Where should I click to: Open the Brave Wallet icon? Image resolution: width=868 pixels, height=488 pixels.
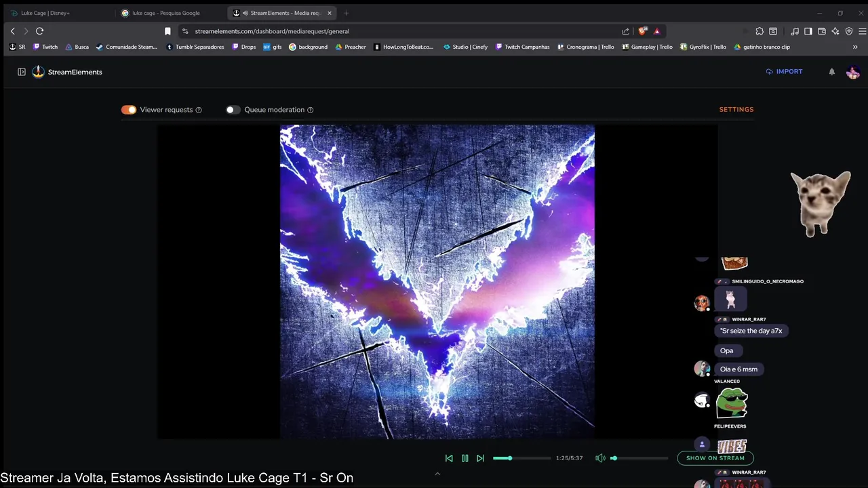[822, 31]
